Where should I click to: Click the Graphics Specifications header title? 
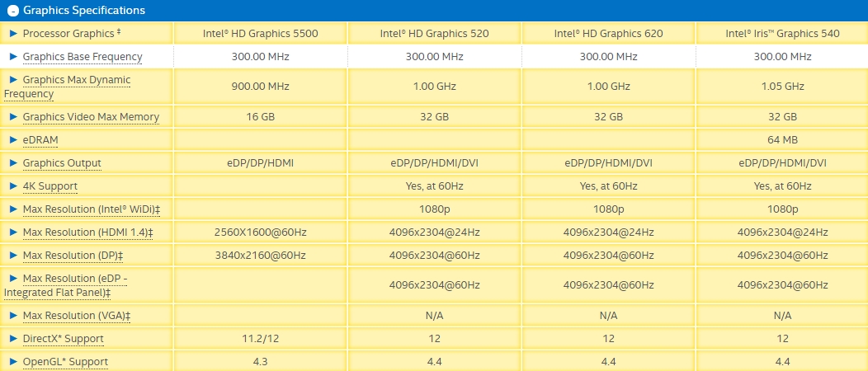(x=84, y=11)
